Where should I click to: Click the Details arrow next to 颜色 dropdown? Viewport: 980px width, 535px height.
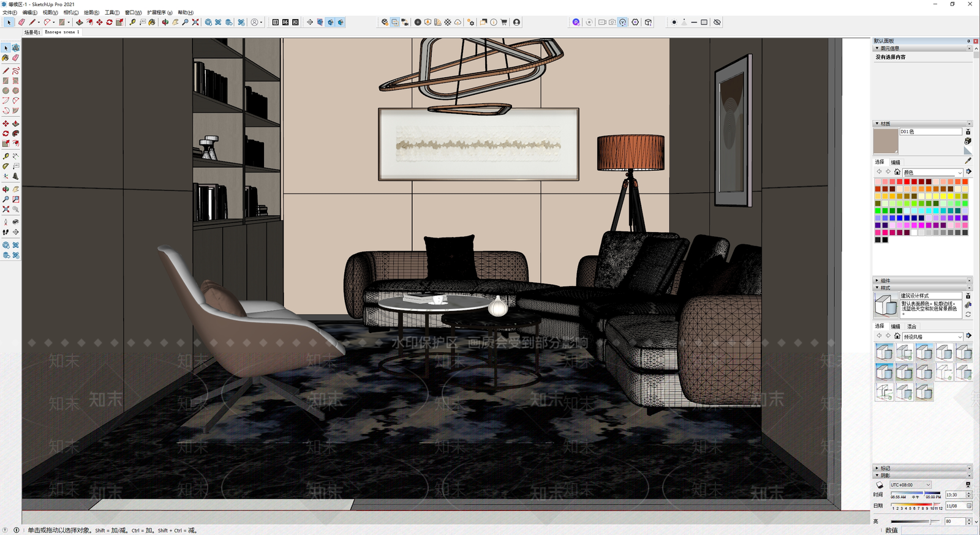pyautogui.click(x=969, y=172)
